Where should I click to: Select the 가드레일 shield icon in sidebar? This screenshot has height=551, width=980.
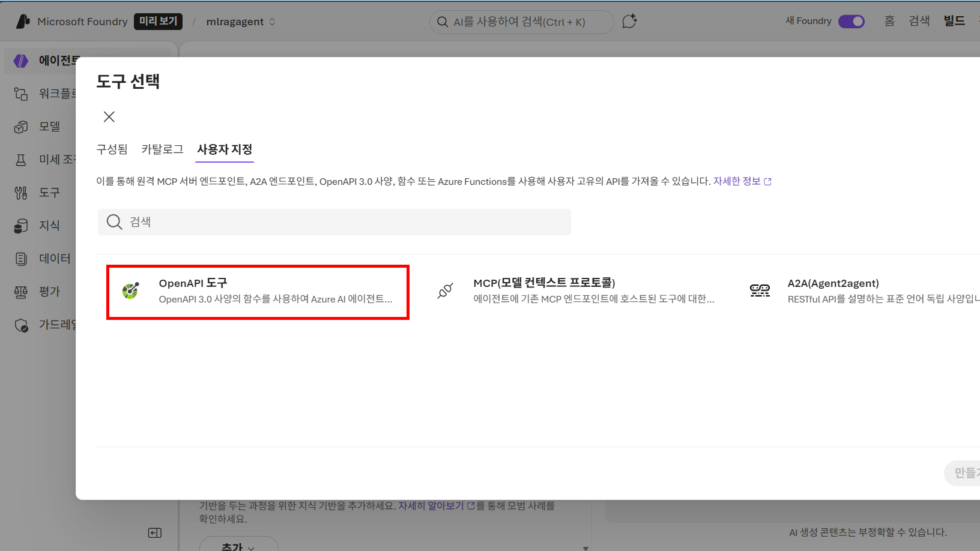[x=20, y=325]
